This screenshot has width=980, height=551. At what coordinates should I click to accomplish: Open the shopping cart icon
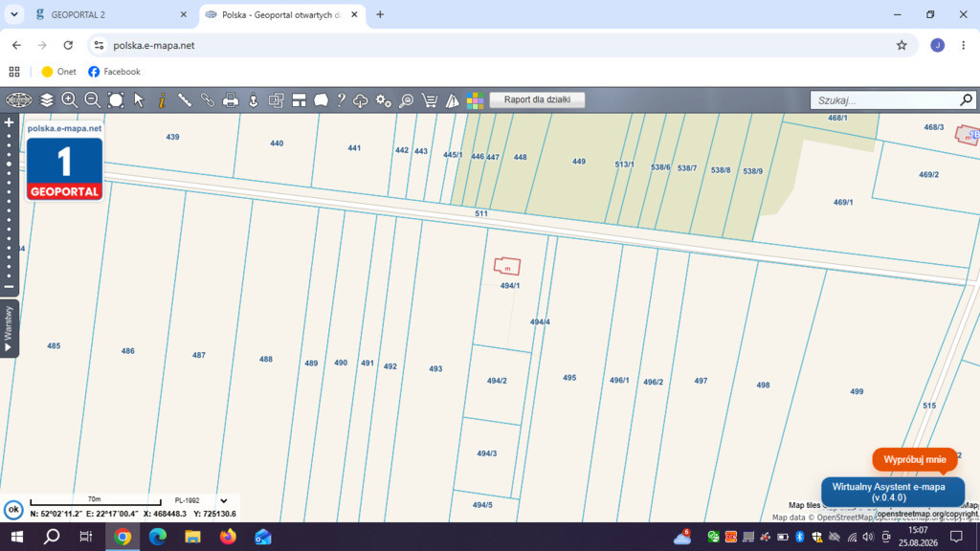430,99
